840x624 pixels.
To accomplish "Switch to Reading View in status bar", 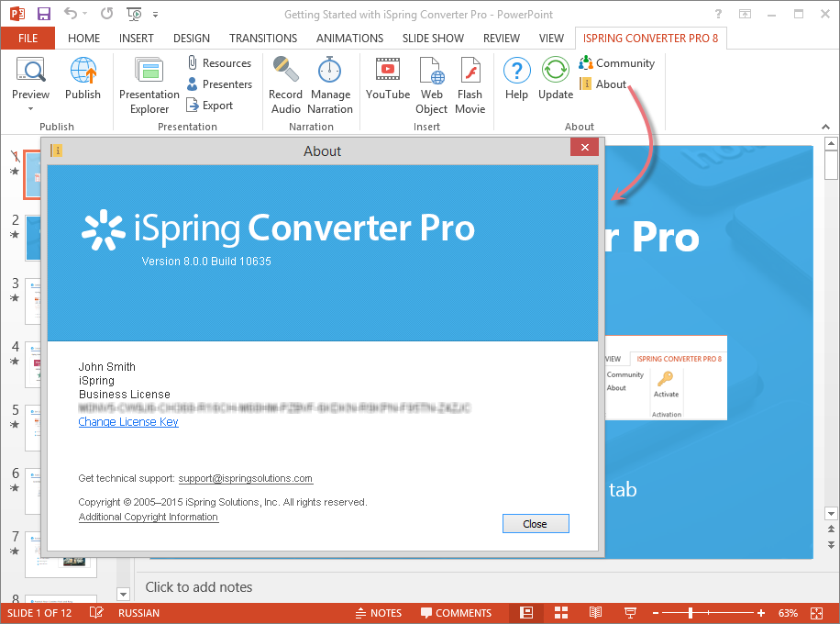I will (x=595, y=613).
